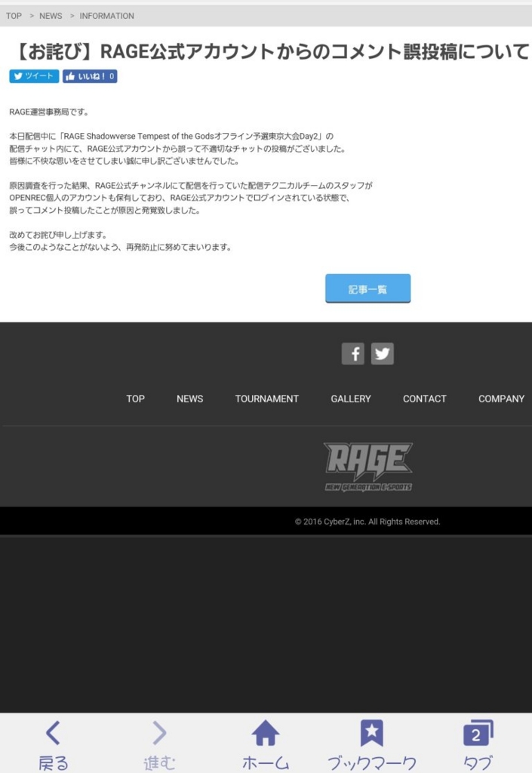Click the line starting 原因調査を行った結果
This screenshot has width=532, height=773.
(x=191, y=186)
